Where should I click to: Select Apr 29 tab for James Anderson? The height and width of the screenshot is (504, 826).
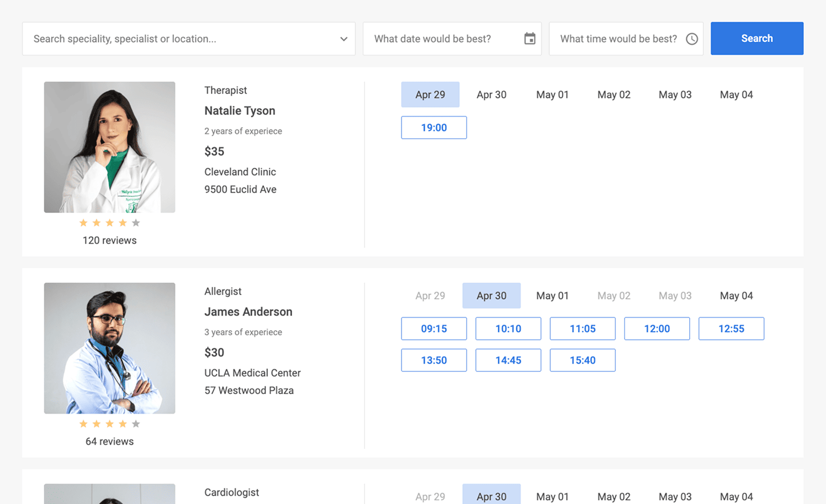(x=430, y=296)
